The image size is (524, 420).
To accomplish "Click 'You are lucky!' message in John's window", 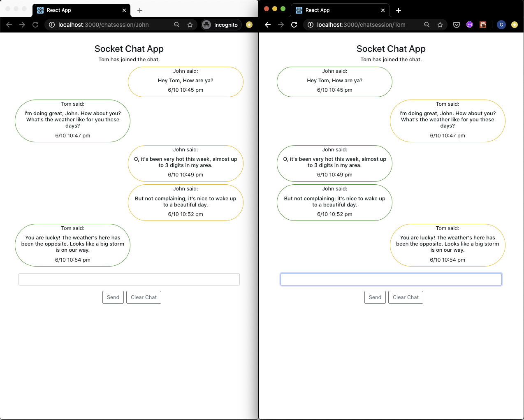I will click(73, 244).
